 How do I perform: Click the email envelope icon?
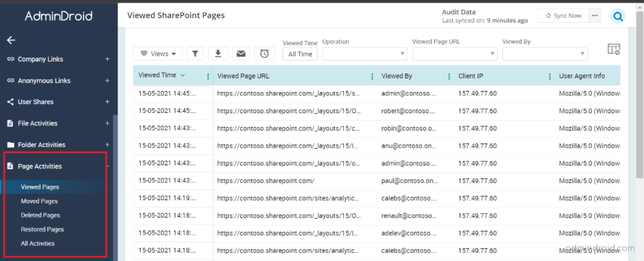point(241,53)
